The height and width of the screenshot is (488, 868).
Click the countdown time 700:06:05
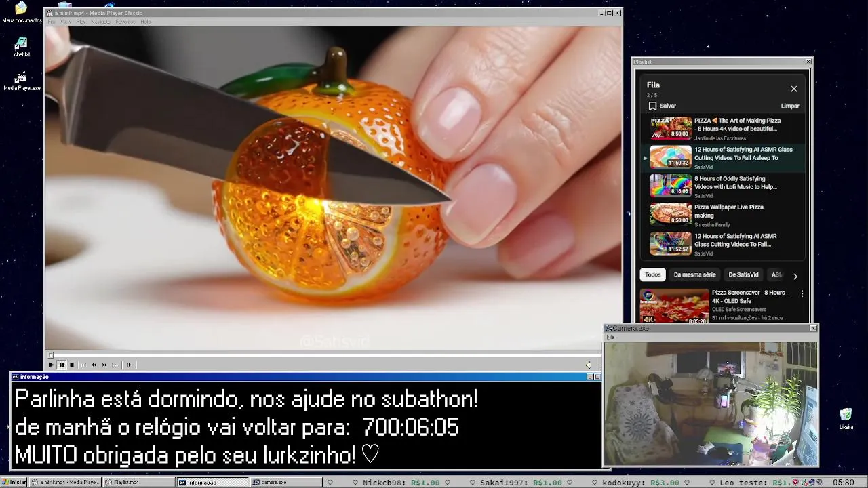pyautogui.click(x=410, y=428)
